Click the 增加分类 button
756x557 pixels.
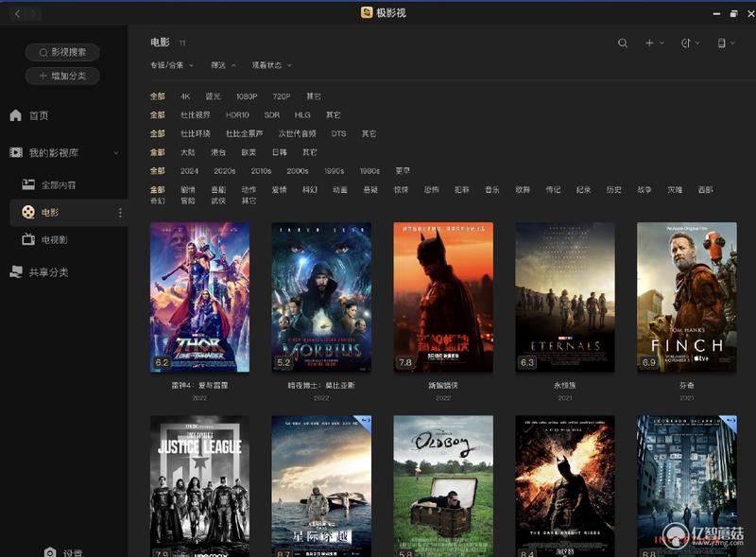click(x=62, y=76)
